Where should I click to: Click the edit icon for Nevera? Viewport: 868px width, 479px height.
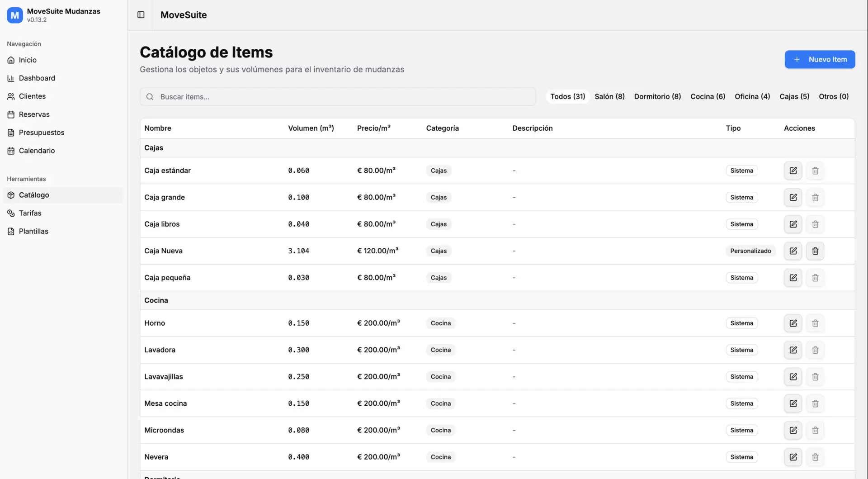793,457
